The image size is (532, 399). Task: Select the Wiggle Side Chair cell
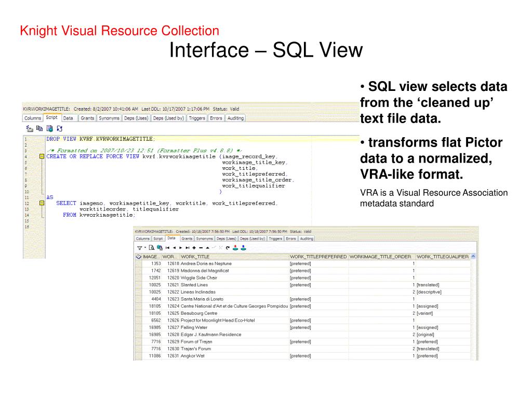click(234, 278)
